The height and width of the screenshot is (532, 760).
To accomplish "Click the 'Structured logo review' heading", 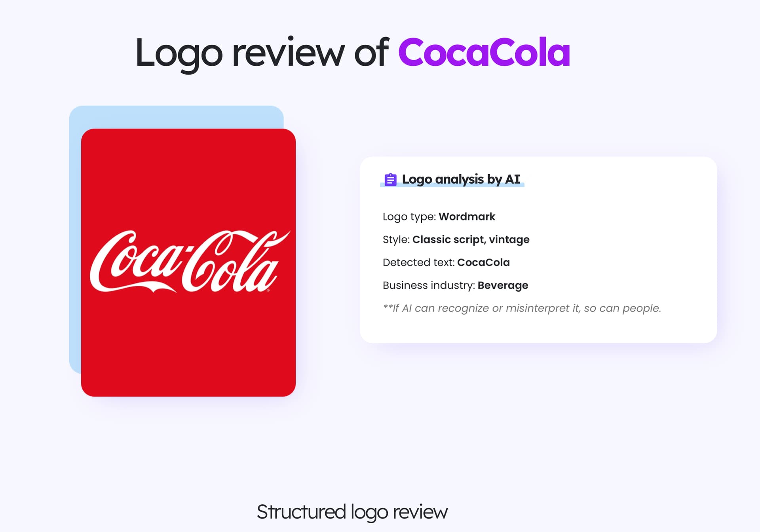I will (352, 512).
